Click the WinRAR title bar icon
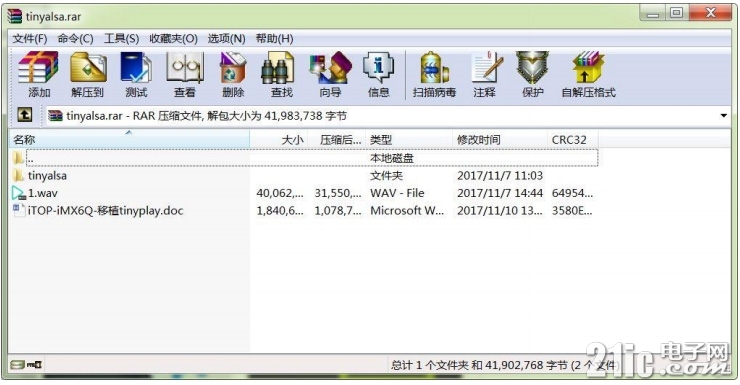 tap(15, 16)
